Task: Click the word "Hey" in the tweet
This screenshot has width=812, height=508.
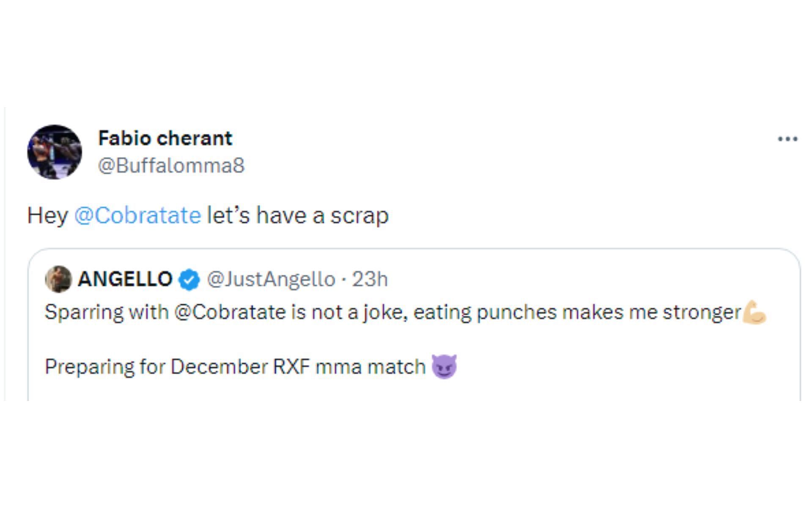Action: [x=47, y=215]
